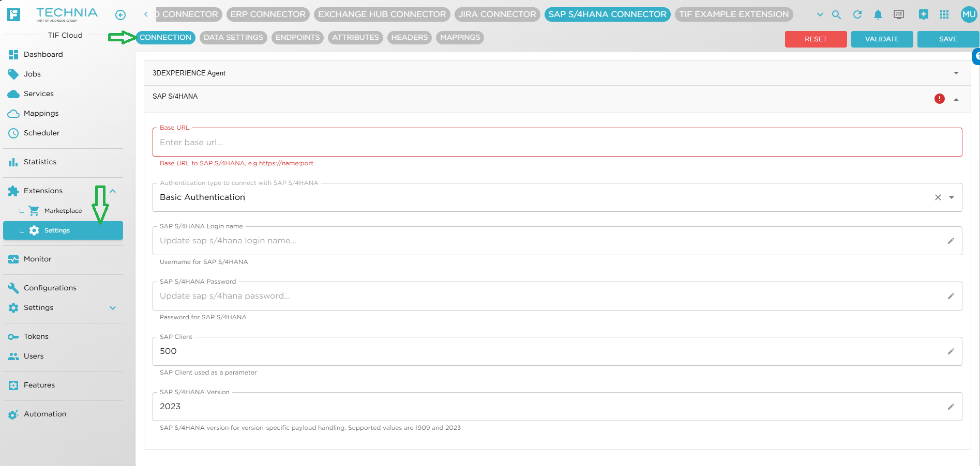Open the apps grid icon
The height and width of the screenshot is (466, 980).
pos(944,15)
